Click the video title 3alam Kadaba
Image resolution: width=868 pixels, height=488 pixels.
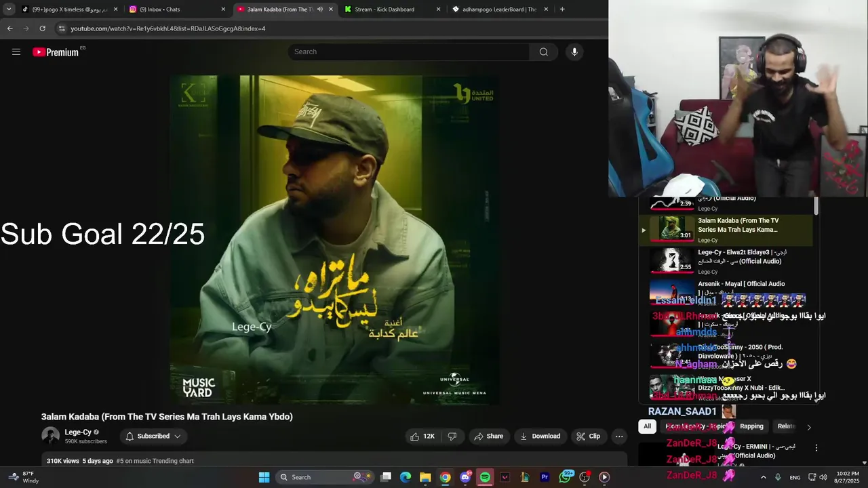[167, 417]
